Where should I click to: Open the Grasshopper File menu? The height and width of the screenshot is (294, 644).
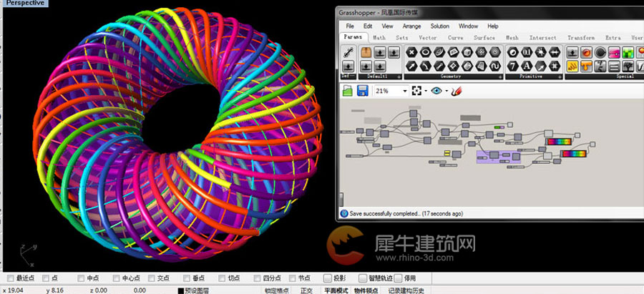pyautogui.click(x=350, y=26)
